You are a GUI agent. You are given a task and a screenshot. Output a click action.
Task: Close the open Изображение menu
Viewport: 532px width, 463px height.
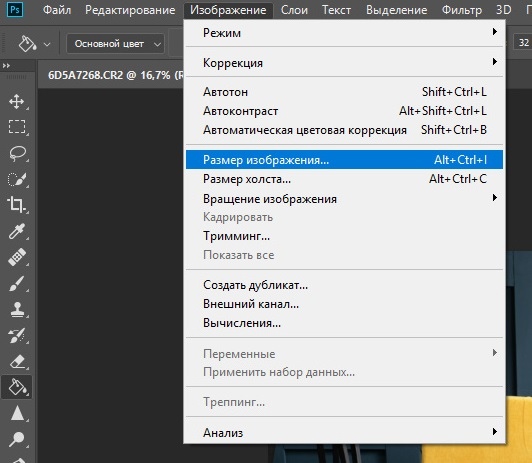pyautogui.click(x=228, y=10)
